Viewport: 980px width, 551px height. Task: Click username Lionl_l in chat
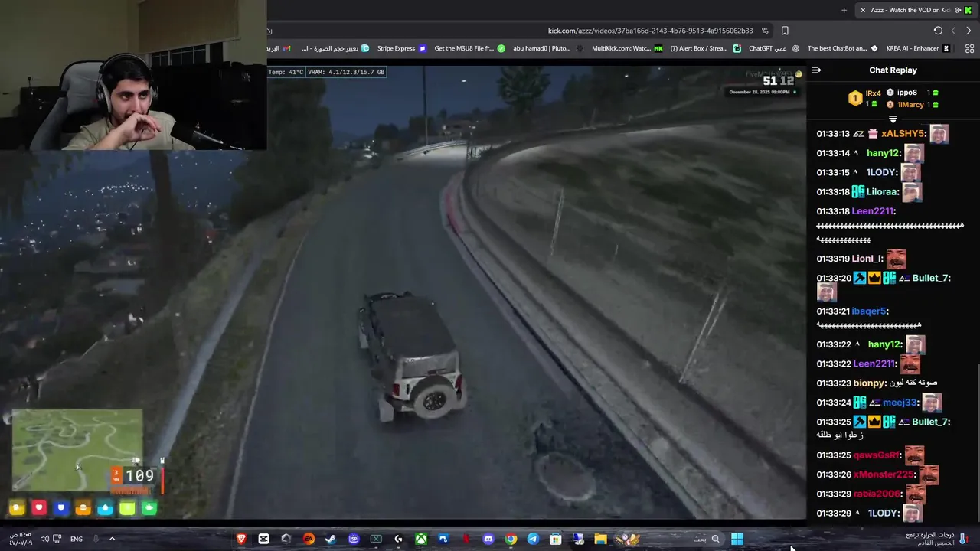867,259
